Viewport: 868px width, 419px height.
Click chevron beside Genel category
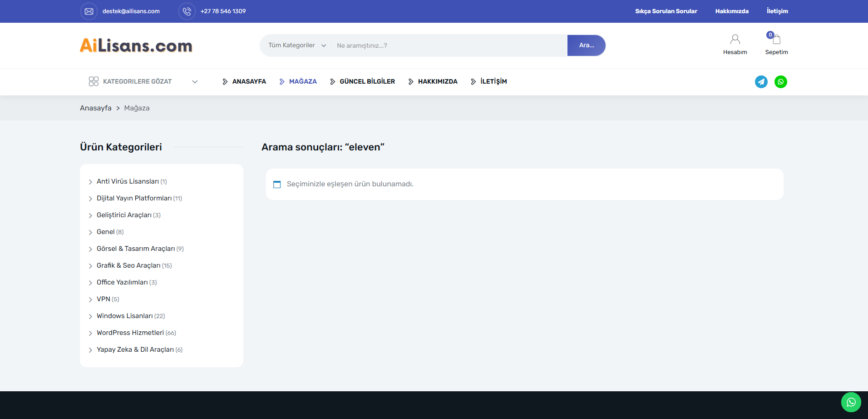pyautogui.click(x=90, y=232)
